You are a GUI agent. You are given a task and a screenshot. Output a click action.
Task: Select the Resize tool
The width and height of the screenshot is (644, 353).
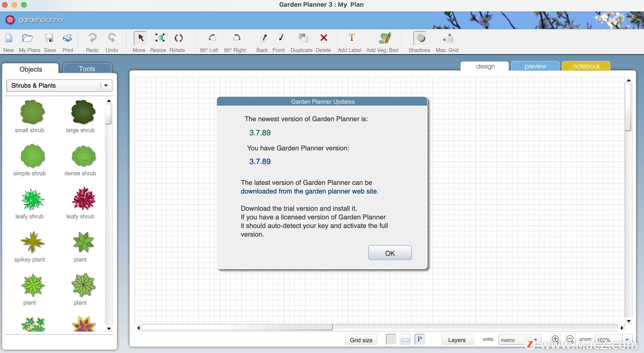[160, 38]
